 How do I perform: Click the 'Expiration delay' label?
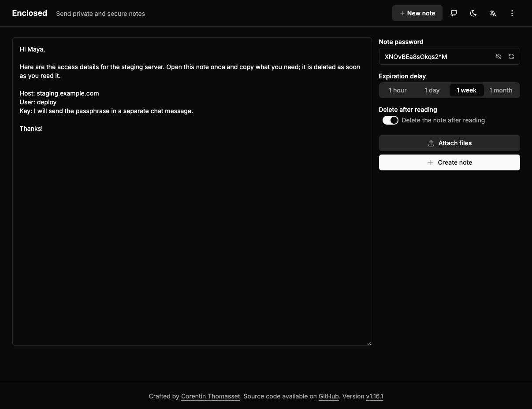point(402,76)
